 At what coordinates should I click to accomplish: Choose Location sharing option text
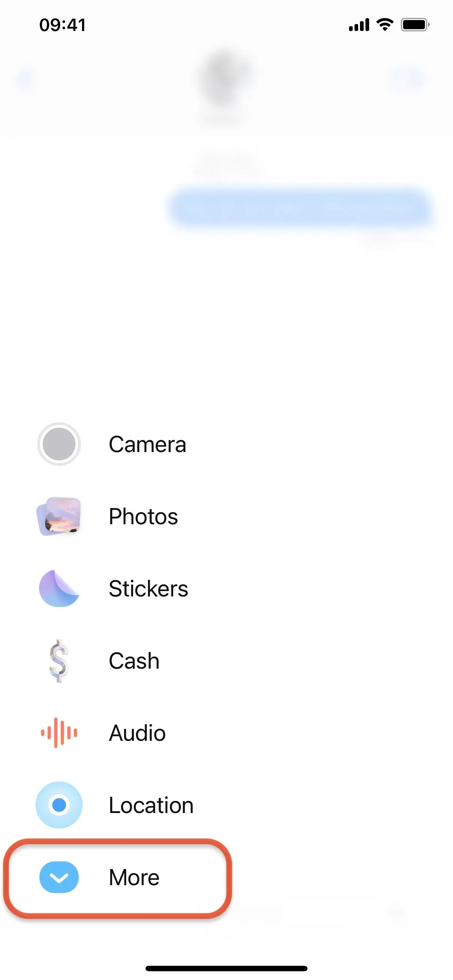coord(151,805)
